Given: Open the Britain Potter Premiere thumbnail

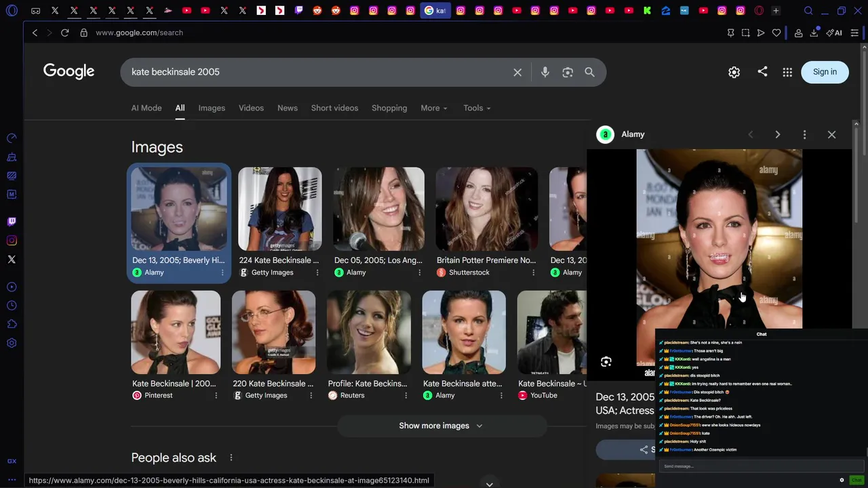Looking at the screenshot, I should coord(486,209).
